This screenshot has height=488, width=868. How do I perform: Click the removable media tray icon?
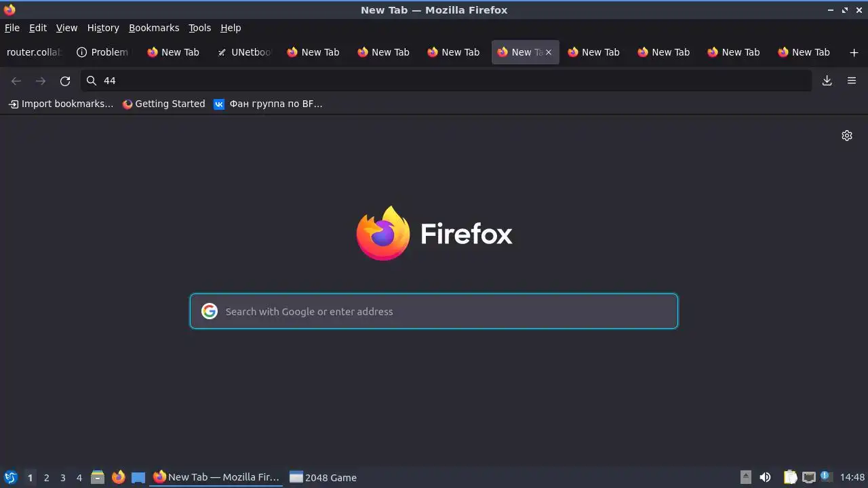click(x=745, y=477)
